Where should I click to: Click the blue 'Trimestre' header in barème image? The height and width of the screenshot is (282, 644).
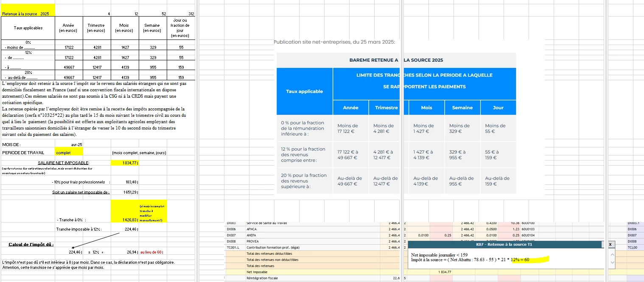386,107
